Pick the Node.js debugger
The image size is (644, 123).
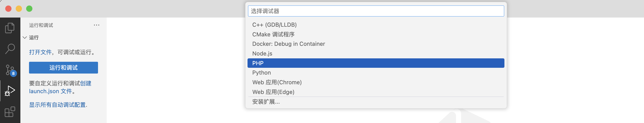pos(376,54)
